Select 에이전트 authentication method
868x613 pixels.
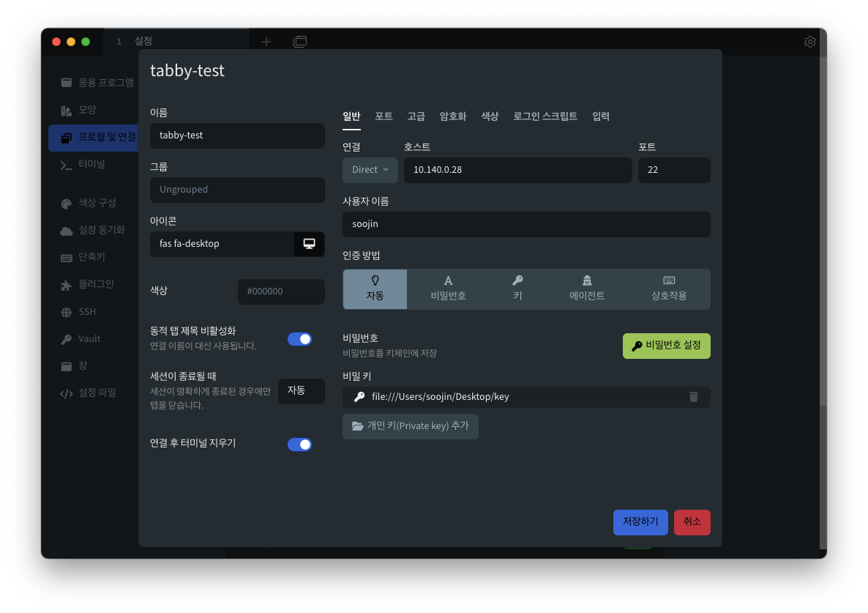tap(587, 289)
